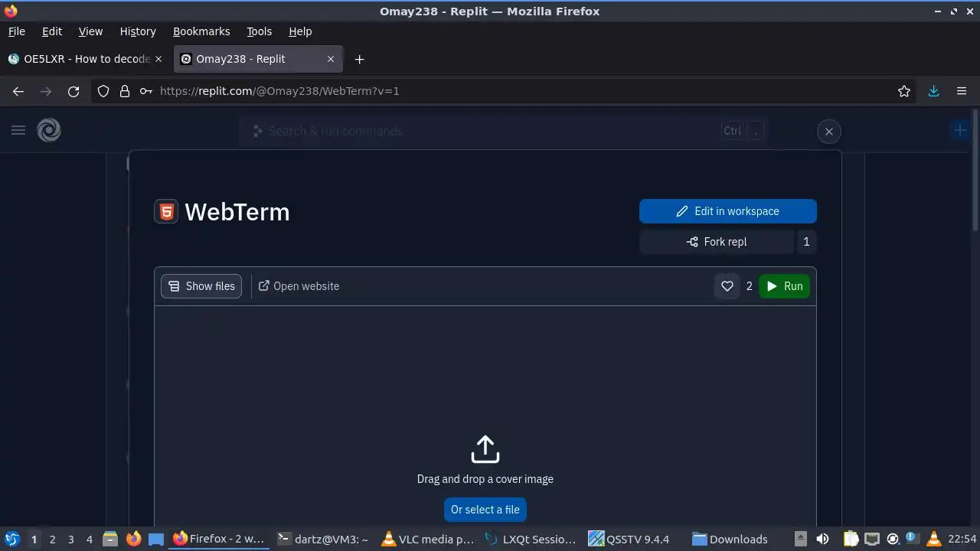The image size is (980, 551).
Task: Close the OE5LXR tab
Action: tap(158, 59)
